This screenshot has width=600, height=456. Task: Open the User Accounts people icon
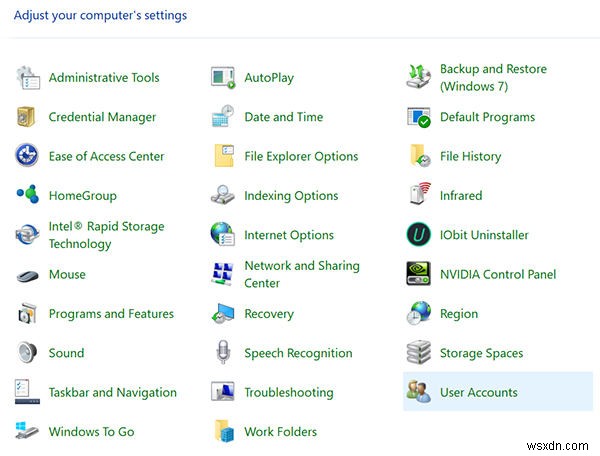pyautogui.click(x=419, y=392)
